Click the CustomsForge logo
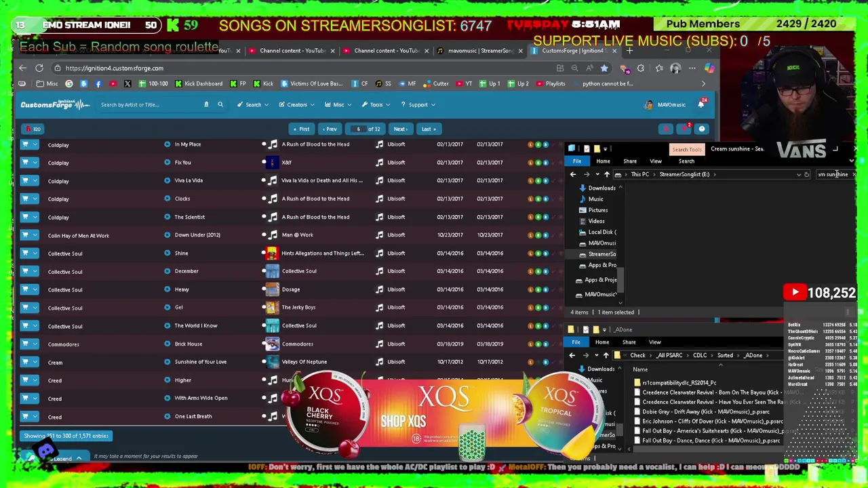Screen dimensions: 868x488 (x=54, y=104)
